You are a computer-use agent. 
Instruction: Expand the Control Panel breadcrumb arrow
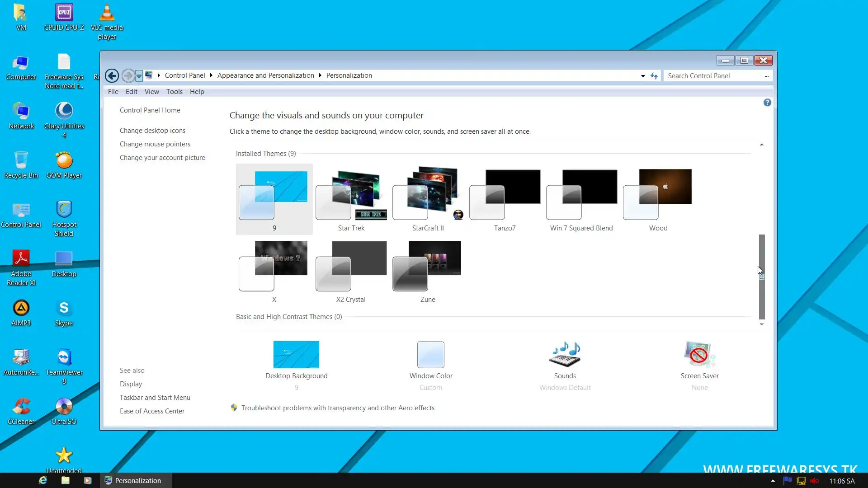(x=211, y=75)
